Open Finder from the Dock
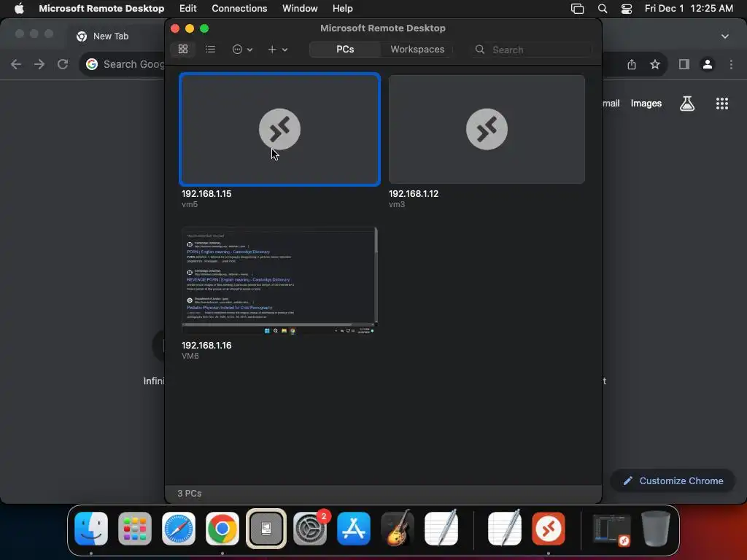Screen dimensions: 747x560 91,529
